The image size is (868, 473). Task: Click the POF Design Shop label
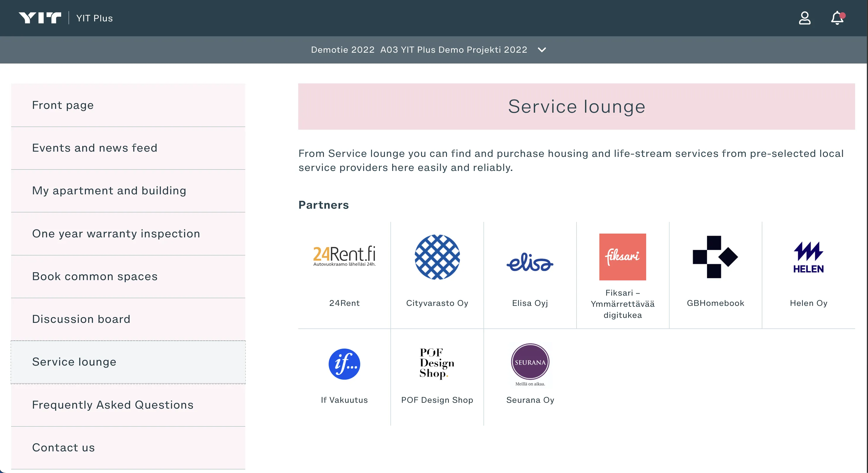pyautogui.click(x=437, y=400)
